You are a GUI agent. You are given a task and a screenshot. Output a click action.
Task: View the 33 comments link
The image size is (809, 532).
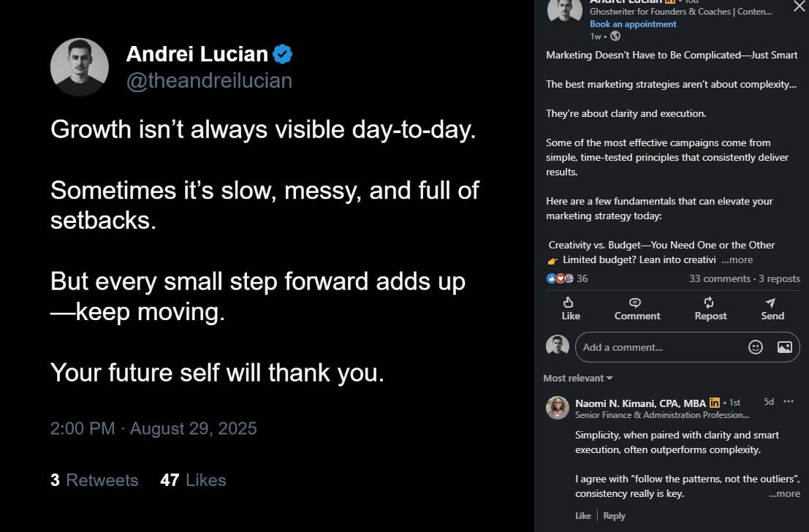pos(719,278)
